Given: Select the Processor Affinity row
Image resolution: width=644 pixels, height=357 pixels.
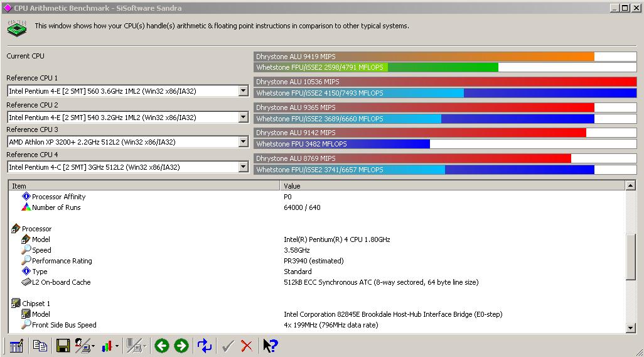Looking at the screenshot, I should coord(316,197).
